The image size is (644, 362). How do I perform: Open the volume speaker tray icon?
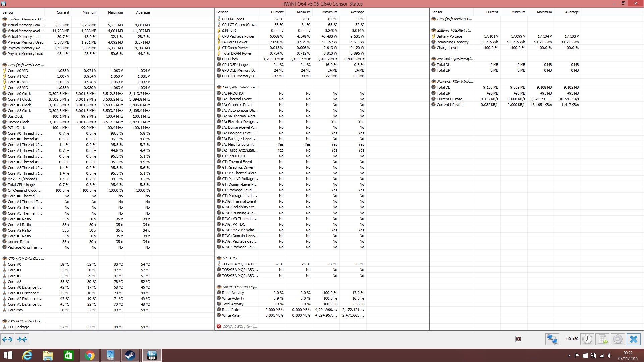(609, 356)
